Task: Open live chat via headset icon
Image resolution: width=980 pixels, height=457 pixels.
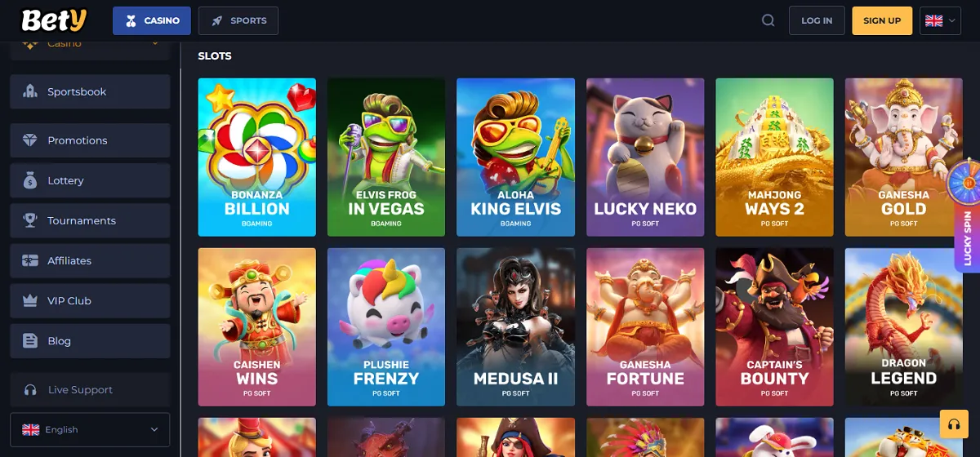Action: 953,424
